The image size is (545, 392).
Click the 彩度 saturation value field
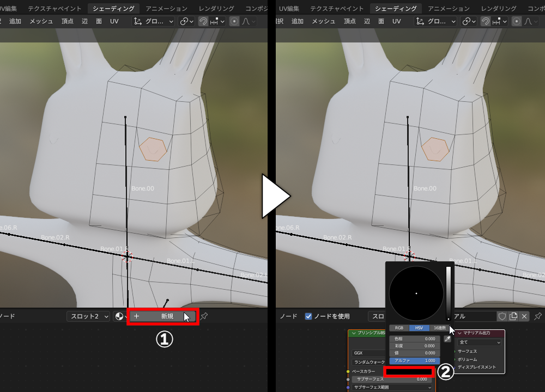click(x=415, y=346)
